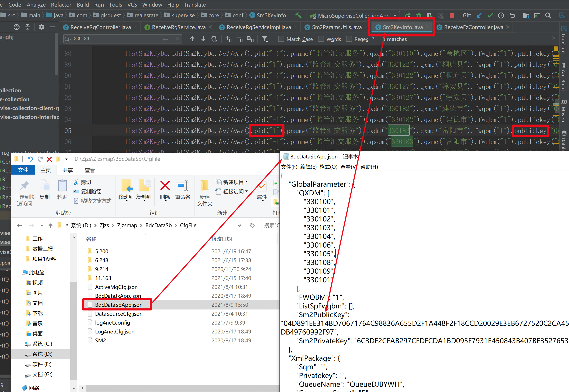The image size is (569, 392).
Task: Click the Build project hammer icon
Action: click(x=298, y=15)
